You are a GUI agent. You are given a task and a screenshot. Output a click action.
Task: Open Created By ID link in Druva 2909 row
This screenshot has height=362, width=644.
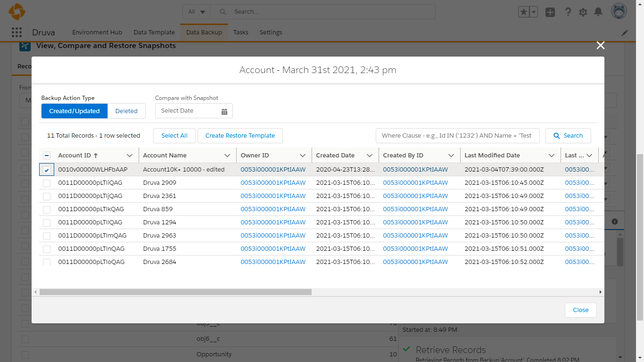(415, 183)
